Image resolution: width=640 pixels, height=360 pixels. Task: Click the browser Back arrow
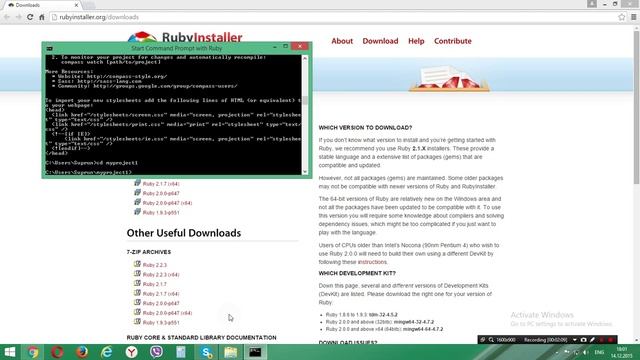[7, 17]
